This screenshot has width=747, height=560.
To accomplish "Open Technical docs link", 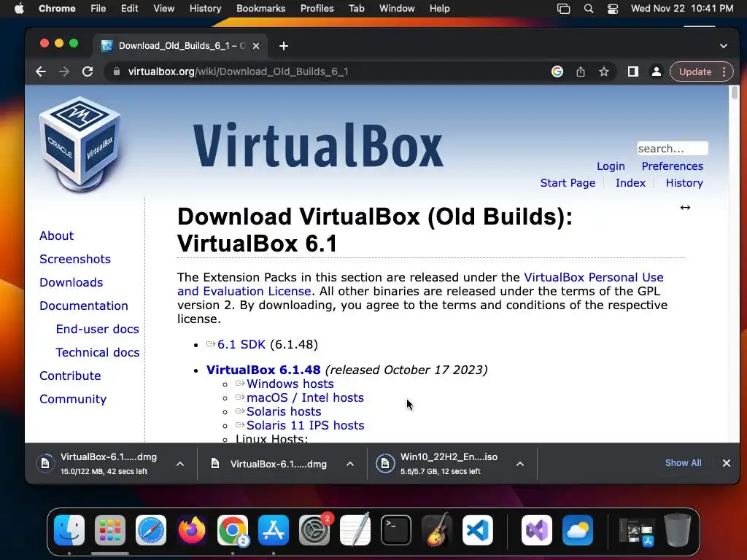I will [x=98, y=352].
